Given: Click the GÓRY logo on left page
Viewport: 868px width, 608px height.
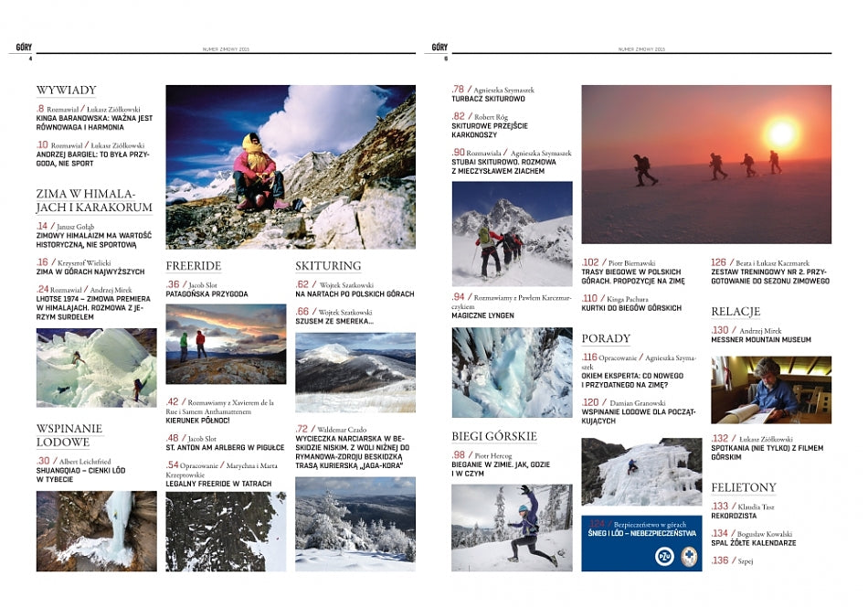Looking at the screenshot, I should coord(24,47).
